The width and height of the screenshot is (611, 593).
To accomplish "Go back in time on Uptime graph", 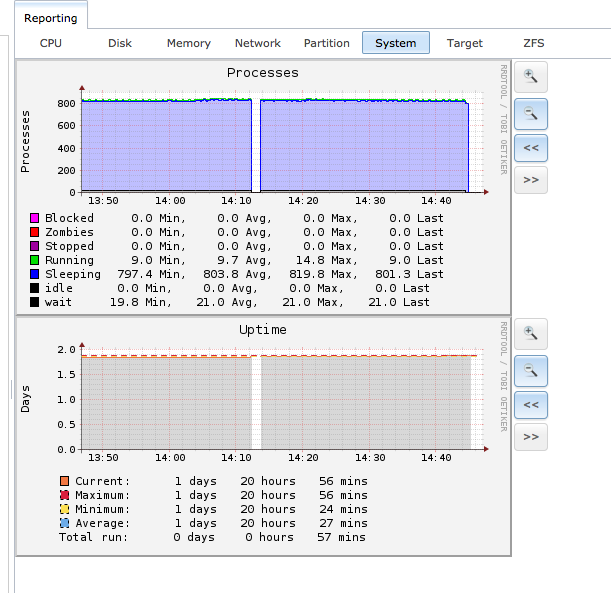I will point(531,405).
